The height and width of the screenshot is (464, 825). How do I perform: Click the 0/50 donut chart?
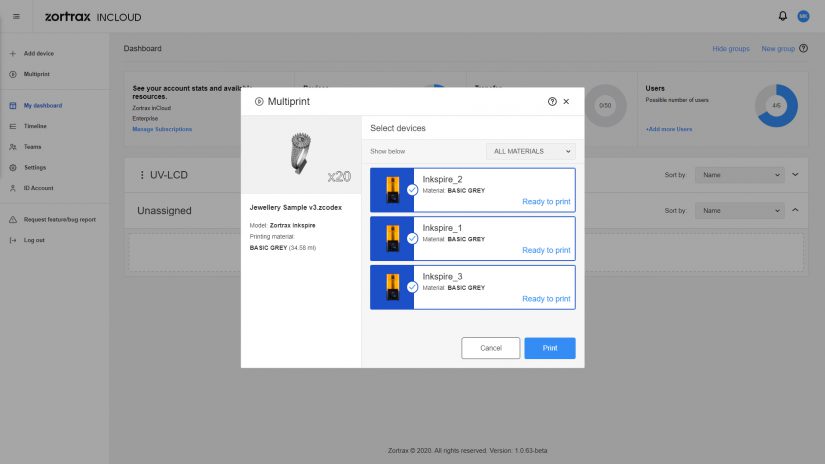tap(605, 105)
